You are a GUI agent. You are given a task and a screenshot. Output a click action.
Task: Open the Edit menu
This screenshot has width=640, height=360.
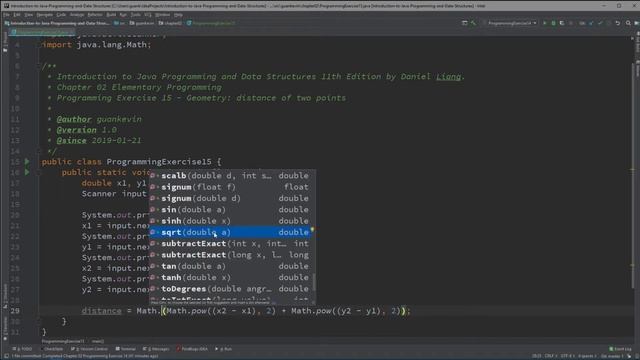[17, 15]
